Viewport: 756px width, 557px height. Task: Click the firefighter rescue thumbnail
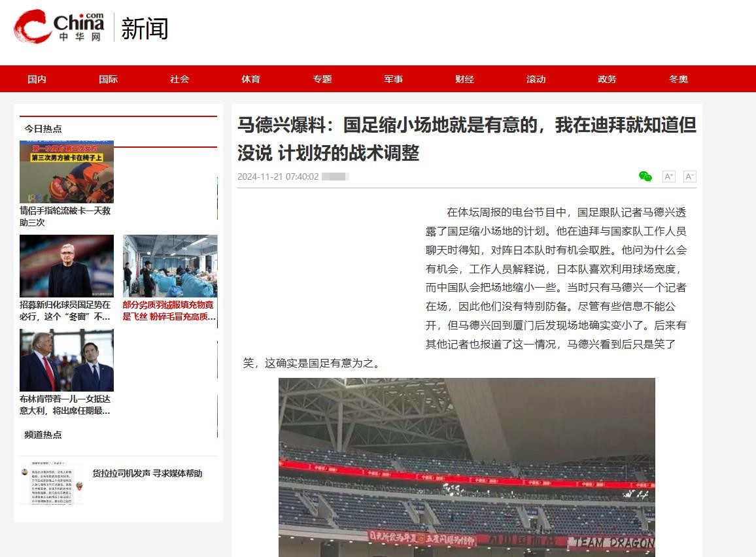[67, 171]
